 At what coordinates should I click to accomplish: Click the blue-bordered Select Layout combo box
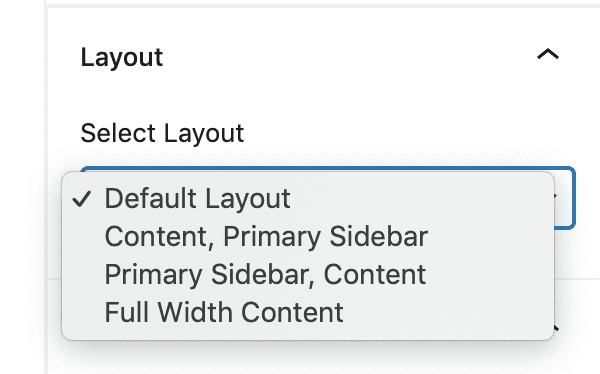pyautogui.click(x=328, y=198)
